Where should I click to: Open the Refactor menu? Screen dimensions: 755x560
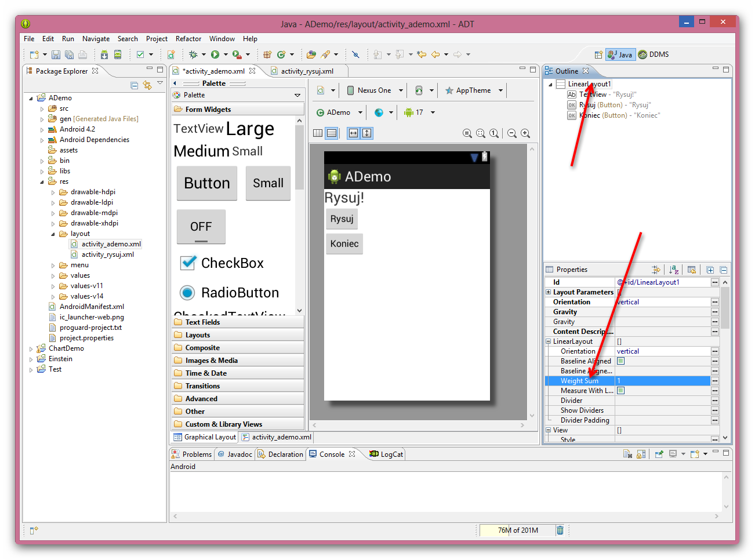[188, 39]
